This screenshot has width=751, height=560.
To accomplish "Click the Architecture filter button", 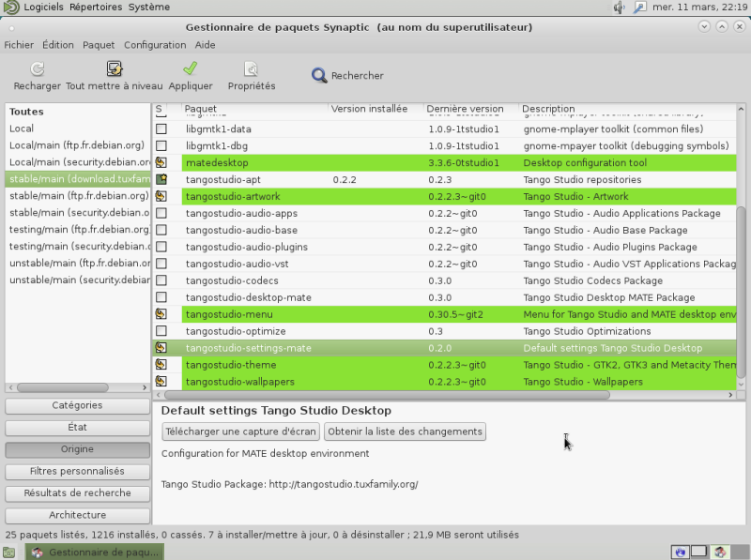I will pyautogui.click(x=77, y=515).
